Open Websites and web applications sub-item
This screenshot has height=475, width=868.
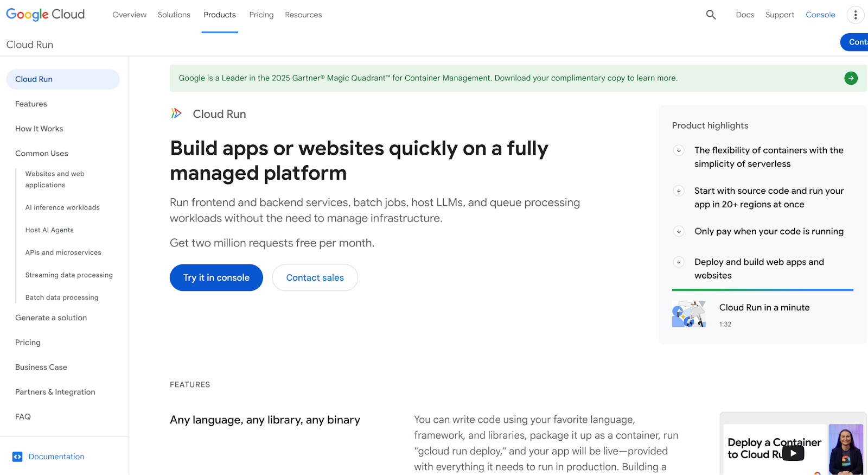click(55, 179)
